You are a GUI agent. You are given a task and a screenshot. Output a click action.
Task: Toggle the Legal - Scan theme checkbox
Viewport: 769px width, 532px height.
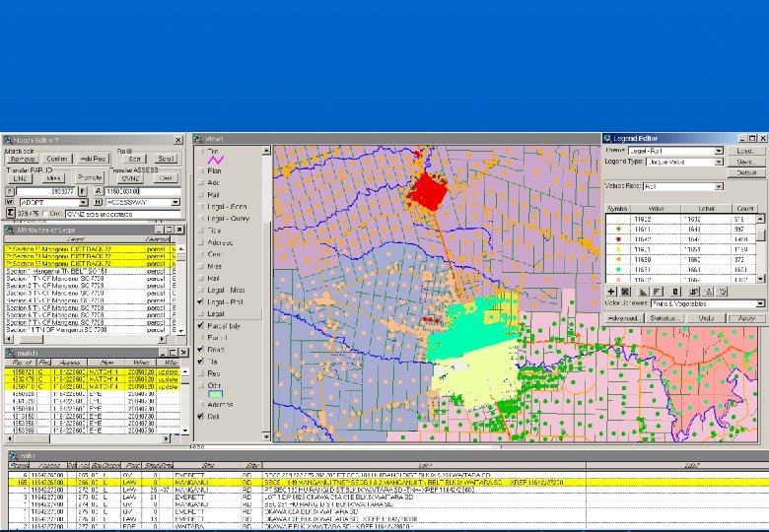[x=201, y=206]
